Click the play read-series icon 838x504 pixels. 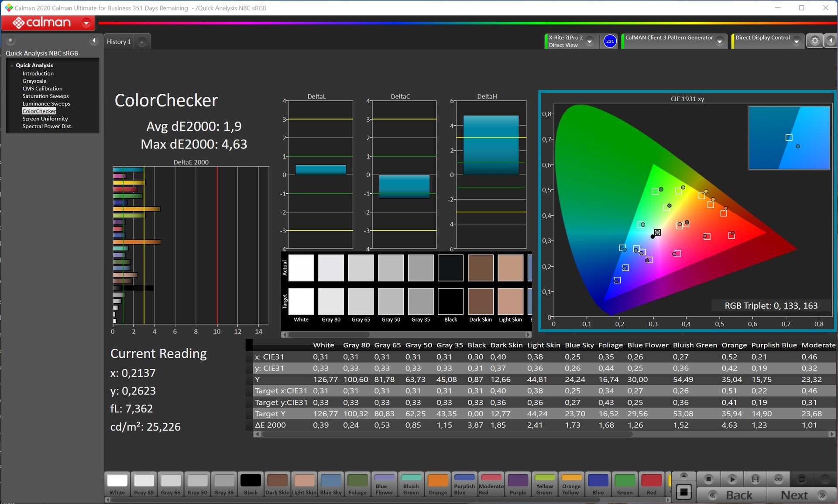(732, 479)
